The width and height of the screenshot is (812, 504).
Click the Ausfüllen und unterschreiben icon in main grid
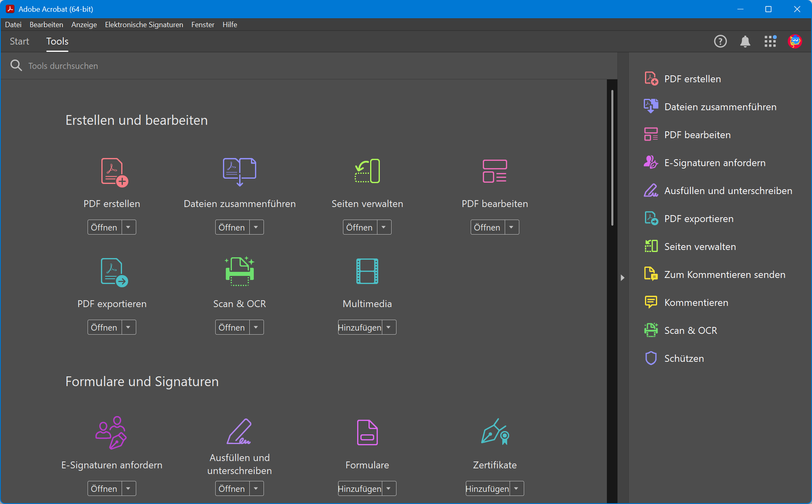(x=239, y=431)
